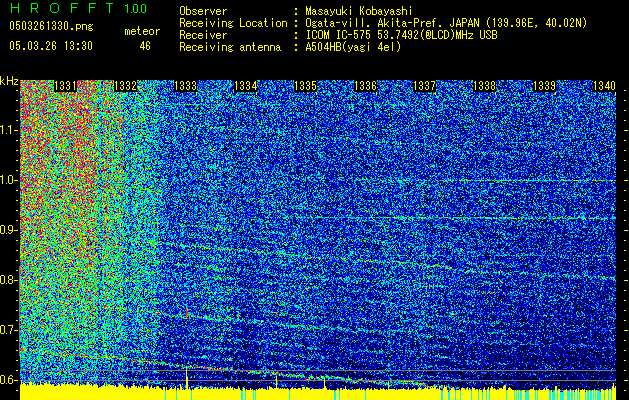The image size is (629, 400).
Task: Click the 1.1 frequency axis label
Action: [x=9, y=130]
